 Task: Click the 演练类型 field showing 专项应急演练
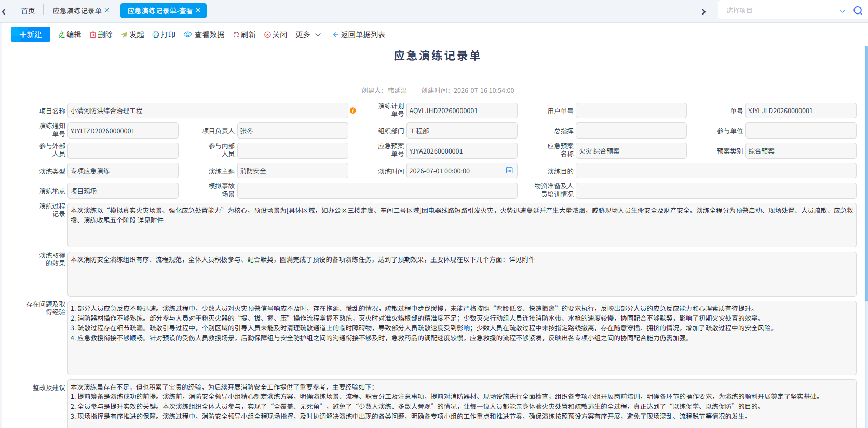click(x=123, y=171)
